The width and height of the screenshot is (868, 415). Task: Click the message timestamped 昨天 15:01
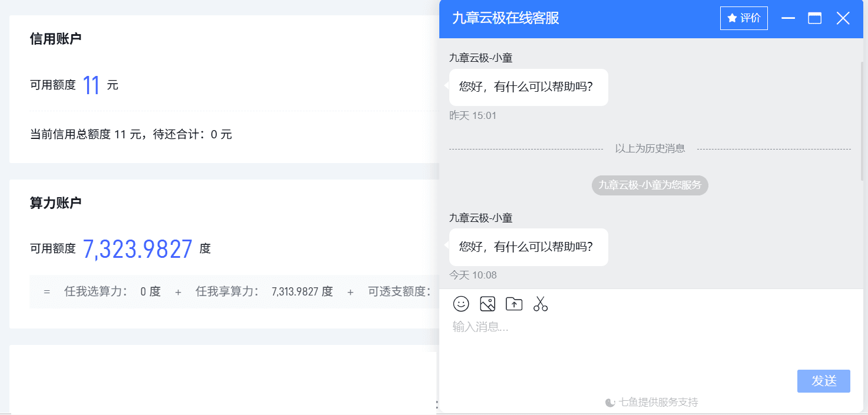pyautogui.click(x=529, y=87)
